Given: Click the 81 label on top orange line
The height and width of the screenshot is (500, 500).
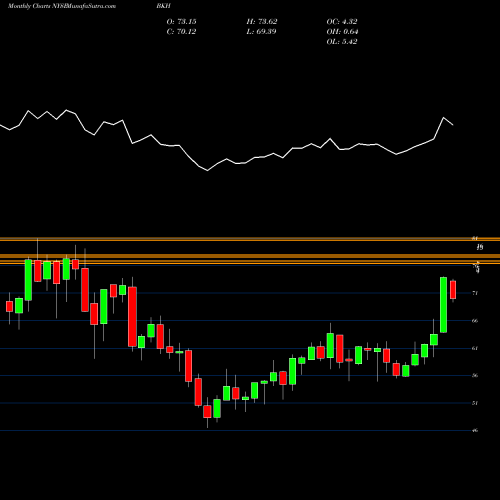Looking at the screenshot, I should pyautogui.click(x=475, y=238).
